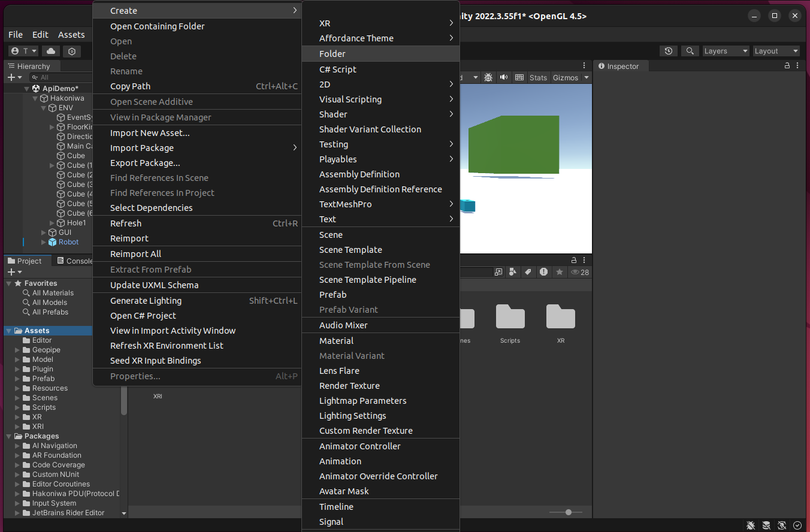810x532 pixels.
Task: Select the Scripts folder thumbnail
Action: tap(510, 324)
